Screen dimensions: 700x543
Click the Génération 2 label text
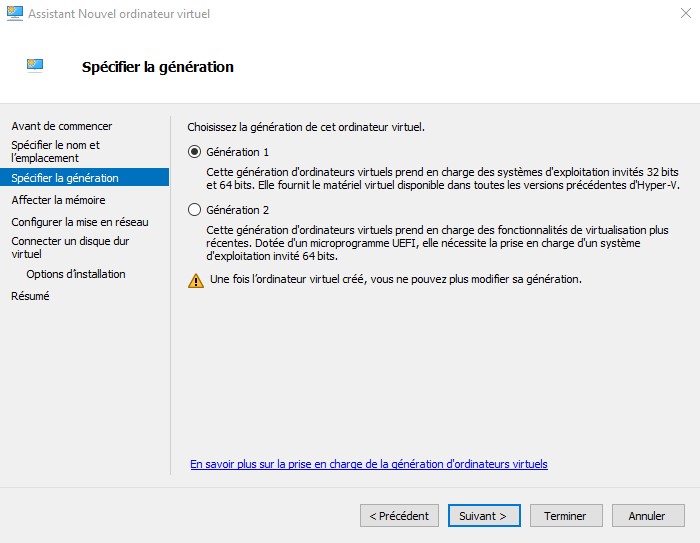coord(238,210)
